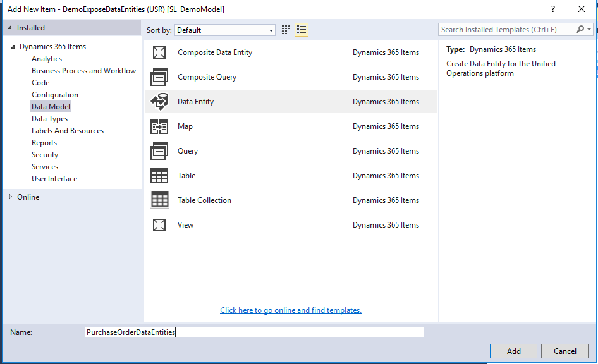Click the Online tree label

(28, 197)
